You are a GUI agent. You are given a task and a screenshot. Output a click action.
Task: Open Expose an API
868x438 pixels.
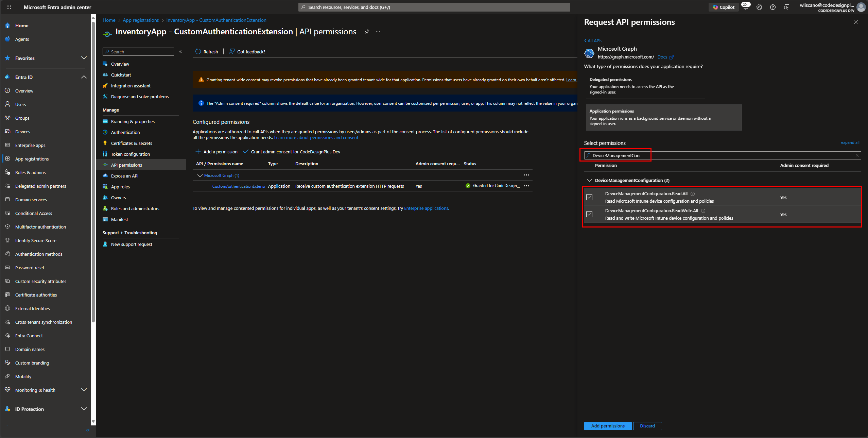point(124,176)
